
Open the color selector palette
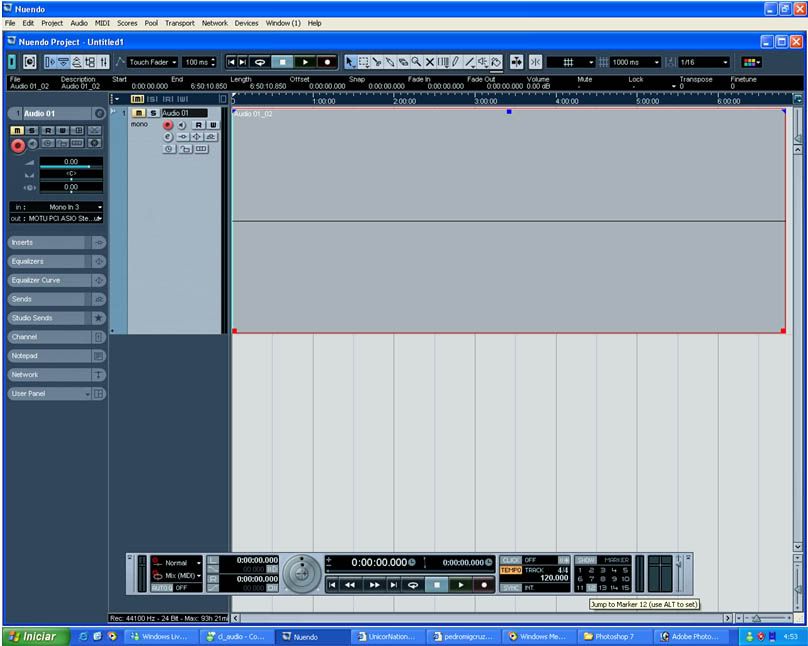[x=751, y=62]
